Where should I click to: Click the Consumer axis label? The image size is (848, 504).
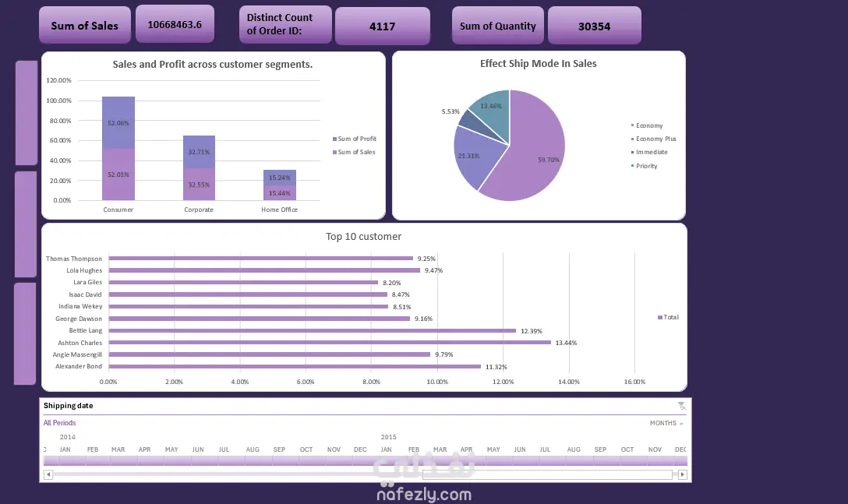tap(118, 210)
